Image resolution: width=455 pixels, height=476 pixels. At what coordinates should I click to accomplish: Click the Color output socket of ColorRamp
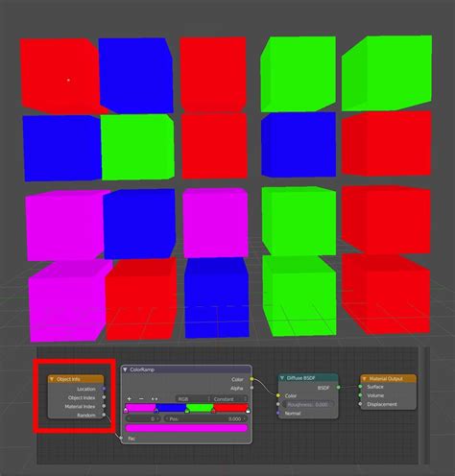(x=251, y=379)
